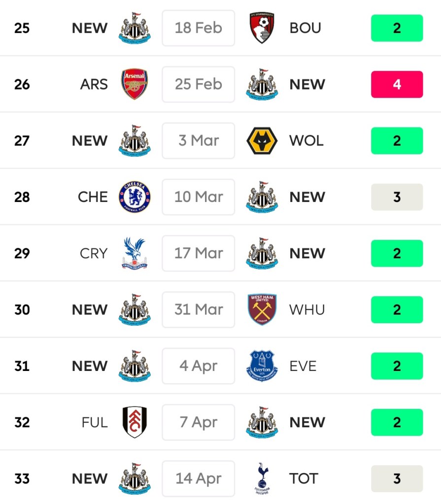Select the 14 Apr fixture date
This screenshot has height=504, width=441.
(199, 479)
